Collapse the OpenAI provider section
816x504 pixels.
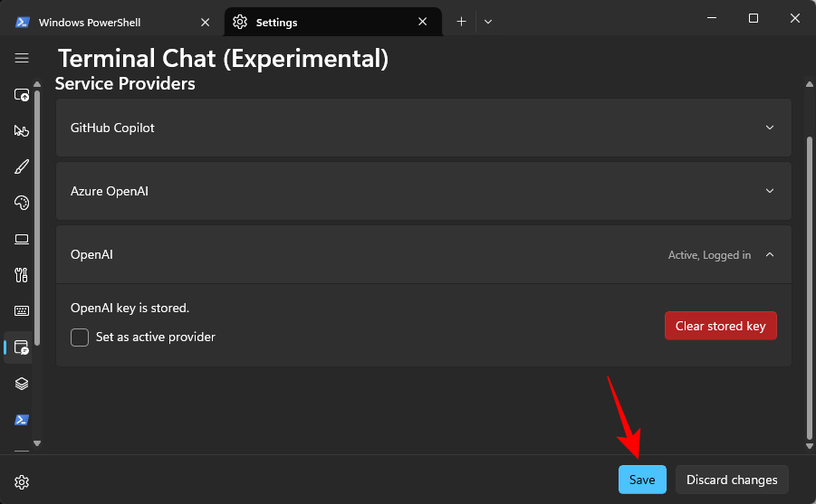pyautogui.click(x=770, y=255)
